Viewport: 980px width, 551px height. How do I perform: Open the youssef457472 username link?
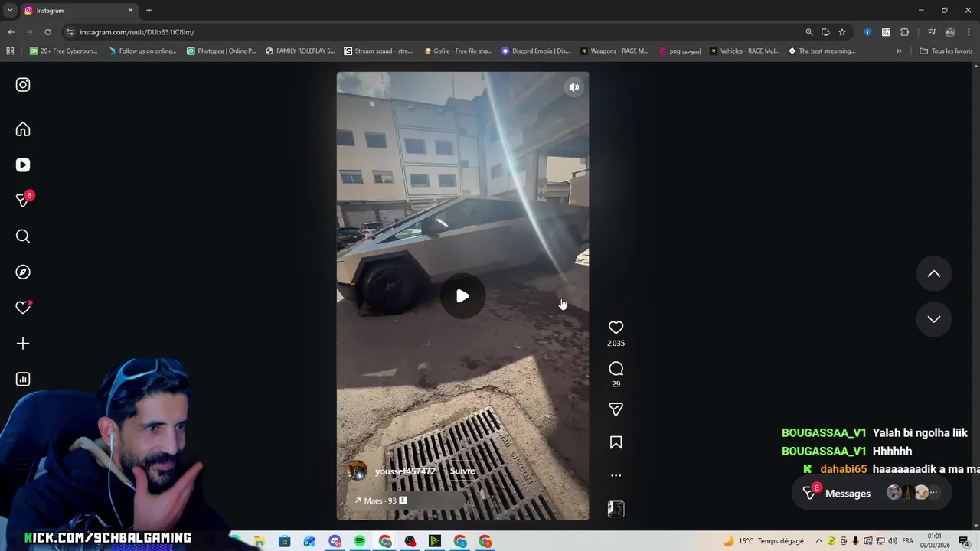pyautogui.click(x=405, y=471)
